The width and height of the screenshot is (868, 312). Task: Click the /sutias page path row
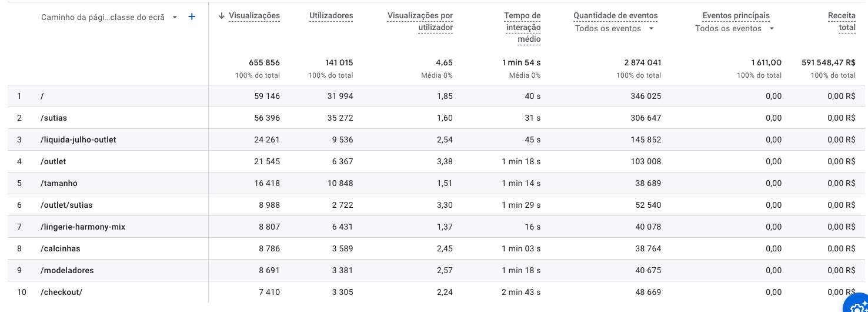point(54,118)
